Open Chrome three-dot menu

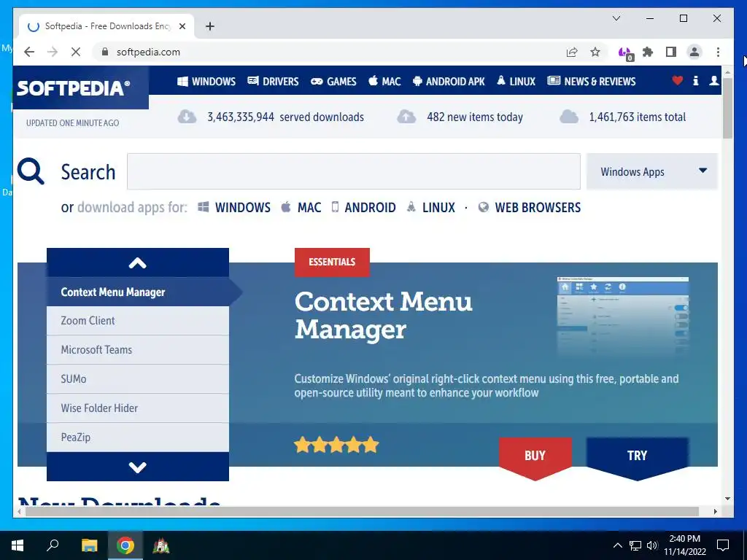point(718,52)
